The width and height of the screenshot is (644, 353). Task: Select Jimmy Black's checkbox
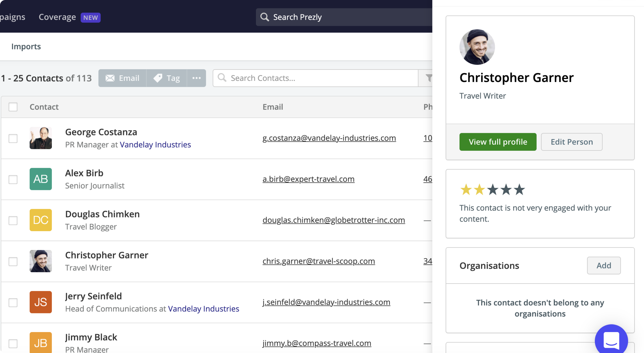coord(13,344)
